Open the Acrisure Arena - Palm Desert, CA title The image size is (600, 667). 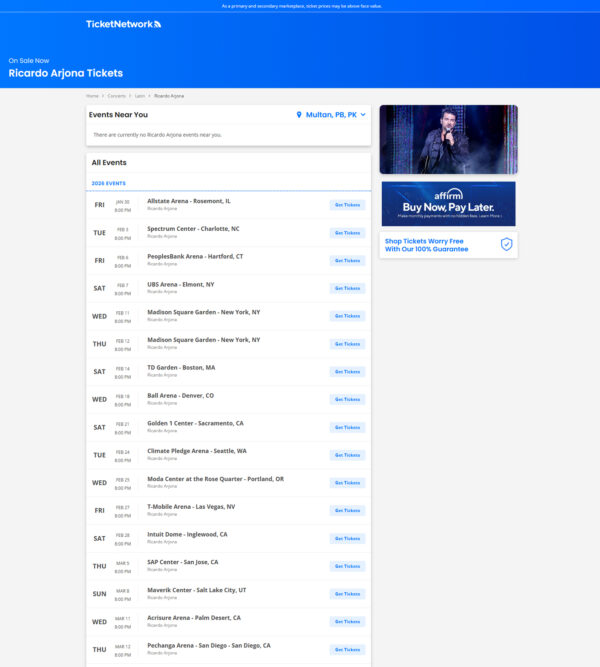coord(194,618)
